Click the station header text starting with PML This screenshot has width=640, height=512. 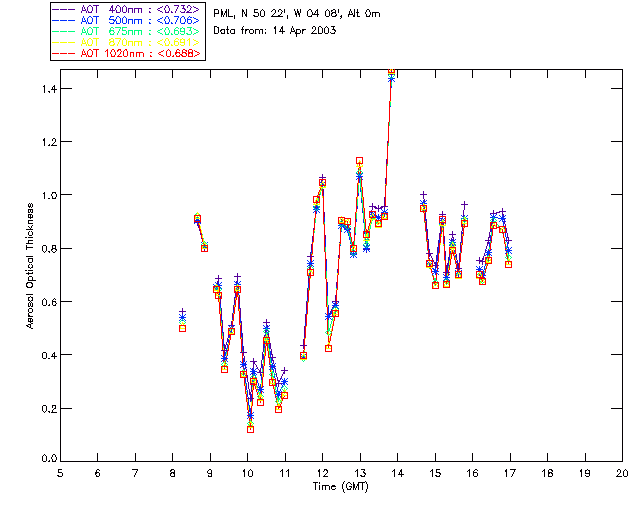[x=297, y=14]
